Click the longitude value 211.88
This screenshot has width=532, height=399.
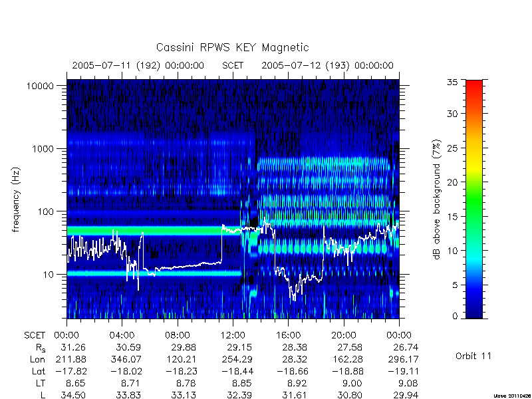(x=70, y=359)
